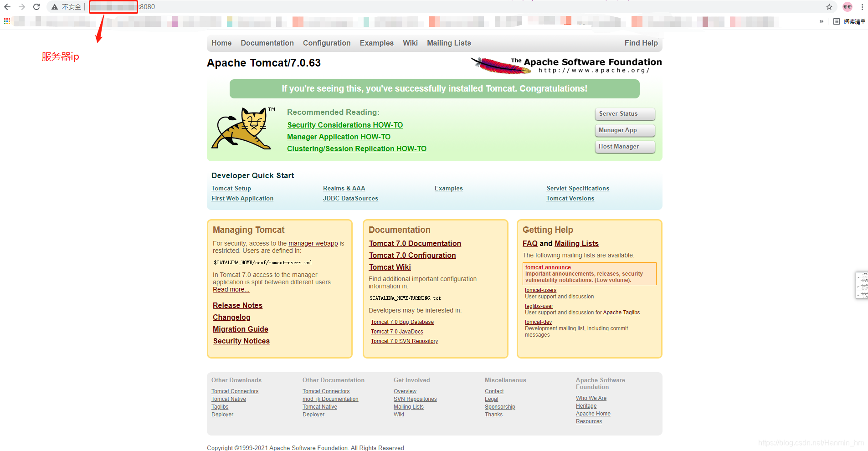The height and width of the screenshot is (451, 868).
Task: Open Security Considerations HOW-TO link
Action: click(x=345, y=125)
